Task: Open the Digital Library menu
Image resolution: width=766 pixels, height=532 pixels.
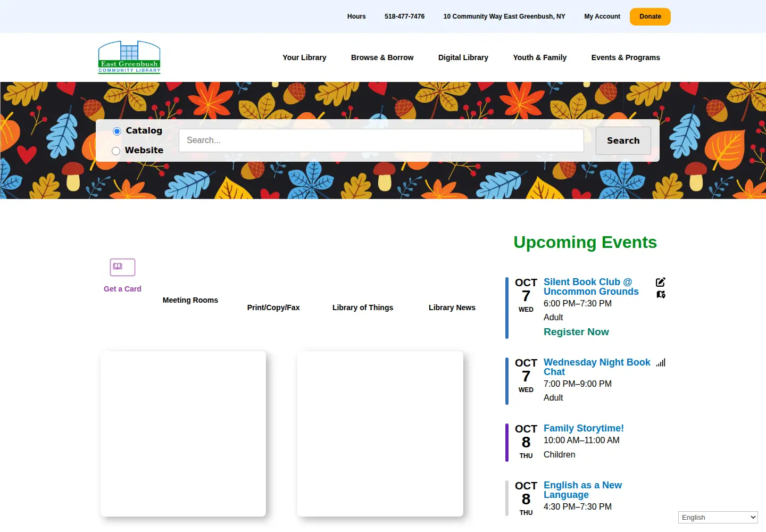Action: (x=463, y=57)
